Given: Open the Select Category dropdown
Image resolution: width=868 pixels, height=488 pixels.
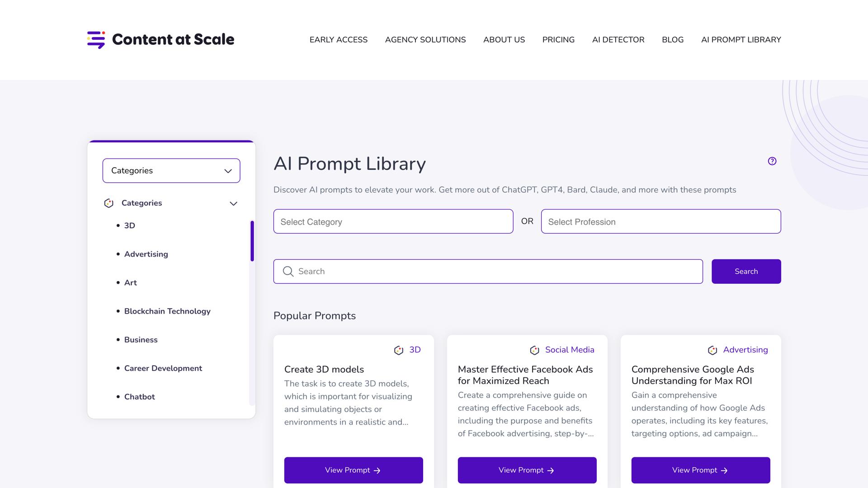Looking at the screenshot, I should pyautogui.click(x=393, y=221).
